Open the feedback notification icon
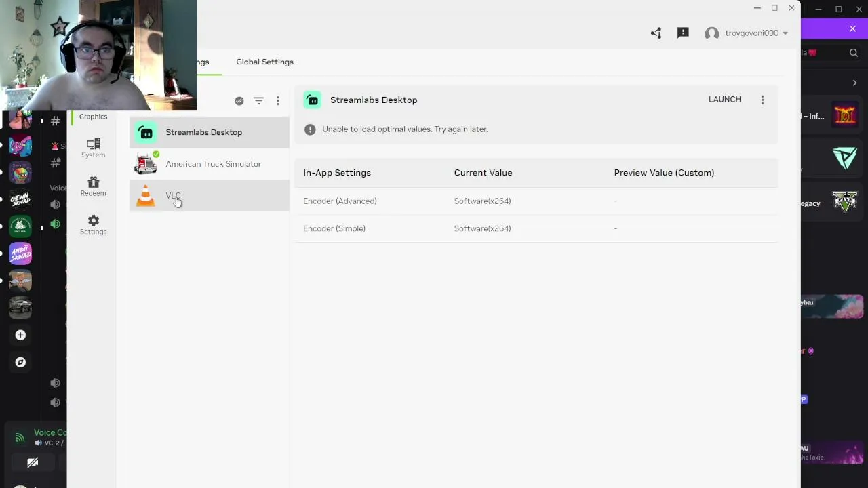Image resolution: width=868 pixels, height=488 pixels. point(683,33)
